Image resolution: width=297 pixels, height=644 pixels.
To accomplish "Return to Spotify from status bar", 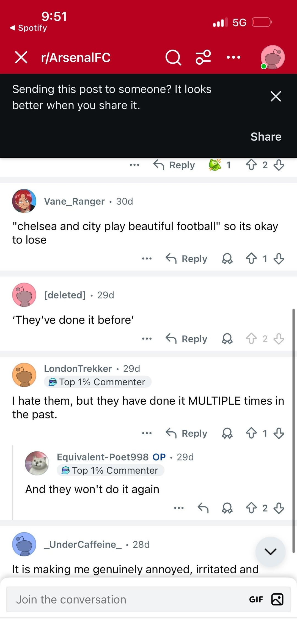I will [29, 28].
